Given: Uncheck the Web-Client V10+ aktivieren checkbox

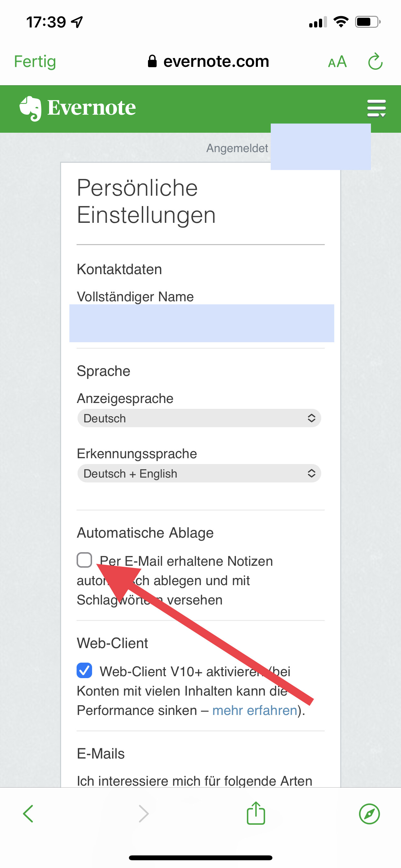Looking at the screenshot, I should (84, 671).
